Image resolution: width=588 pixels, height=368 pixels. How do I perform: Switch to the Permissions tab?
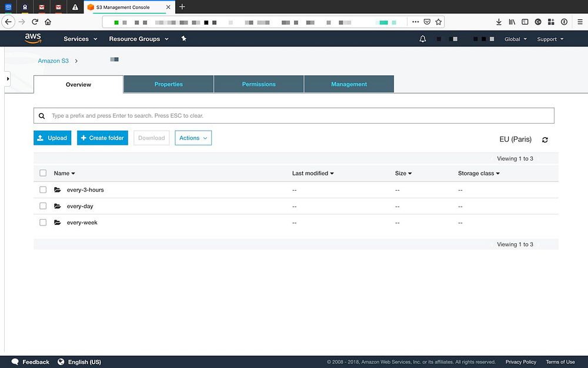click(259, 84)
